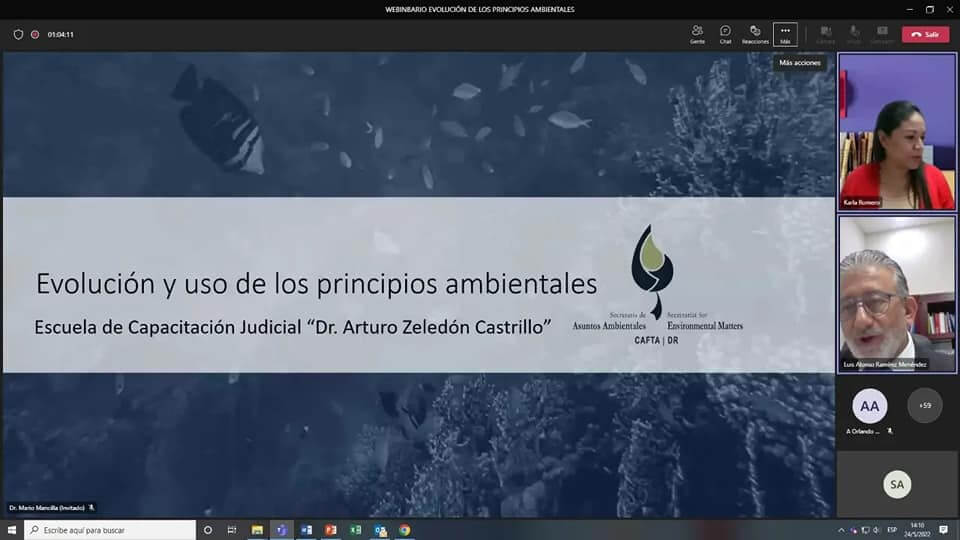Open Google Chrome from the taskbar
The width and height of the screenshot is (960, 540).
[405, 530]
